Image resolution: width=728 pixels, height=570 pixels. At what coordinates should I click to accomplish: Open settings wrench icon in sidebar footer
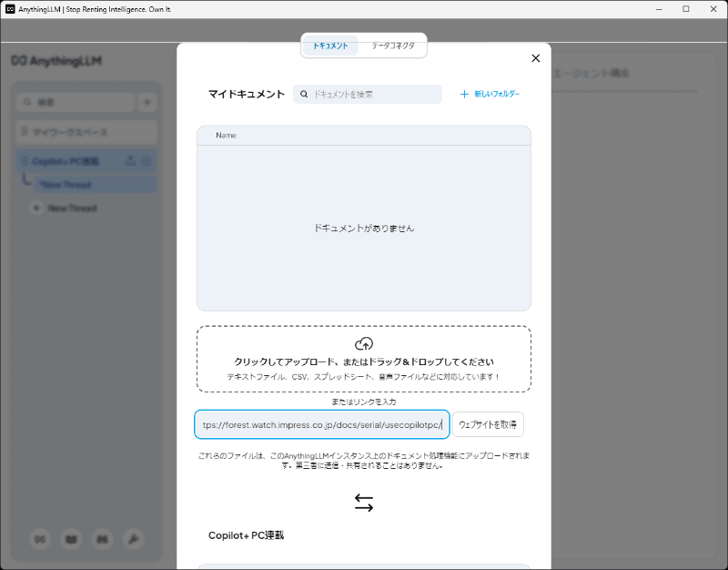[133, 539]
